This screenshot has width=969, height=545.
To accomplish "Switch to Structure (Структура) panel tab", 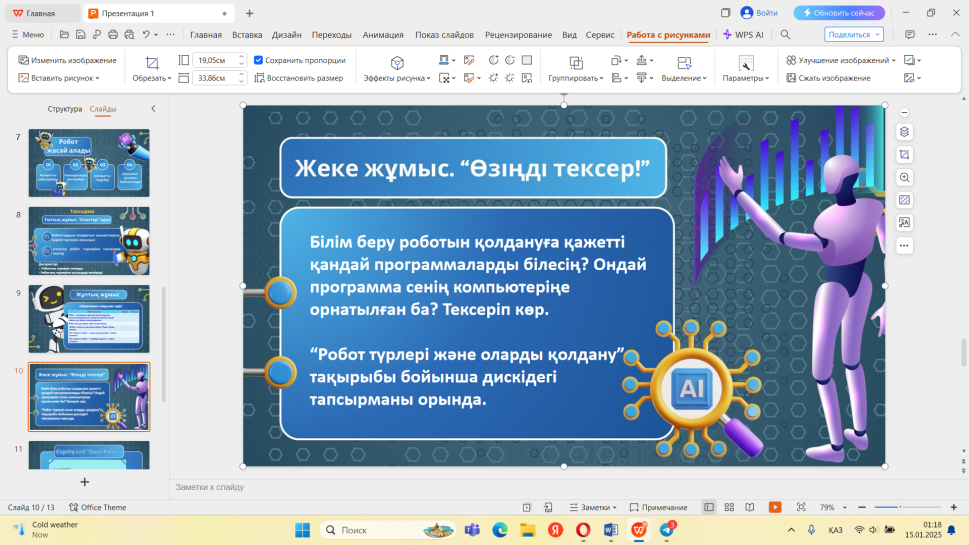I will pyautogui.click(x=65, y=109).
